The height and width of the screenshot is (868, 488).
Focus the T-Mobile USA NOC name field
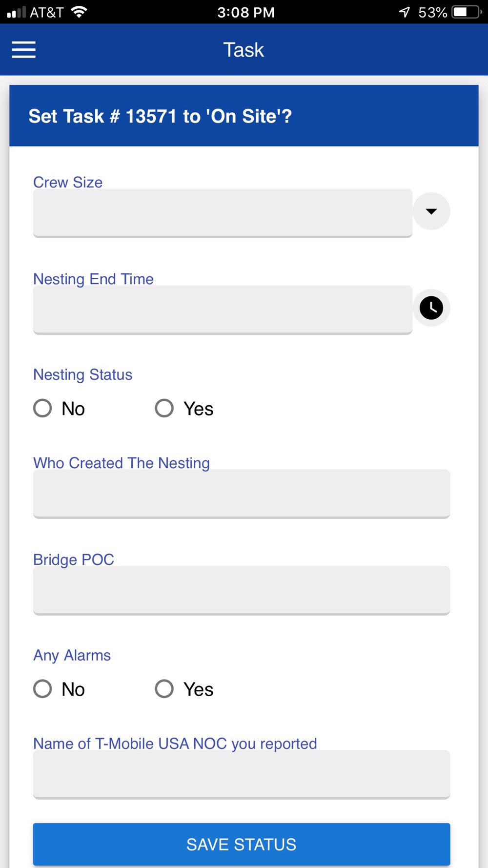(242, 775)
